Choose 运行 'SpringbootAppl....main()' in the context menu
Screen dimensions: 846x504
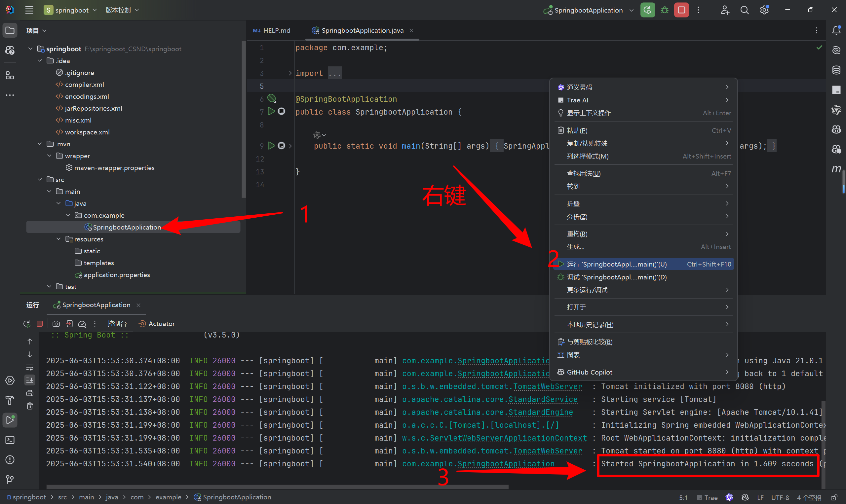[616, 264]
